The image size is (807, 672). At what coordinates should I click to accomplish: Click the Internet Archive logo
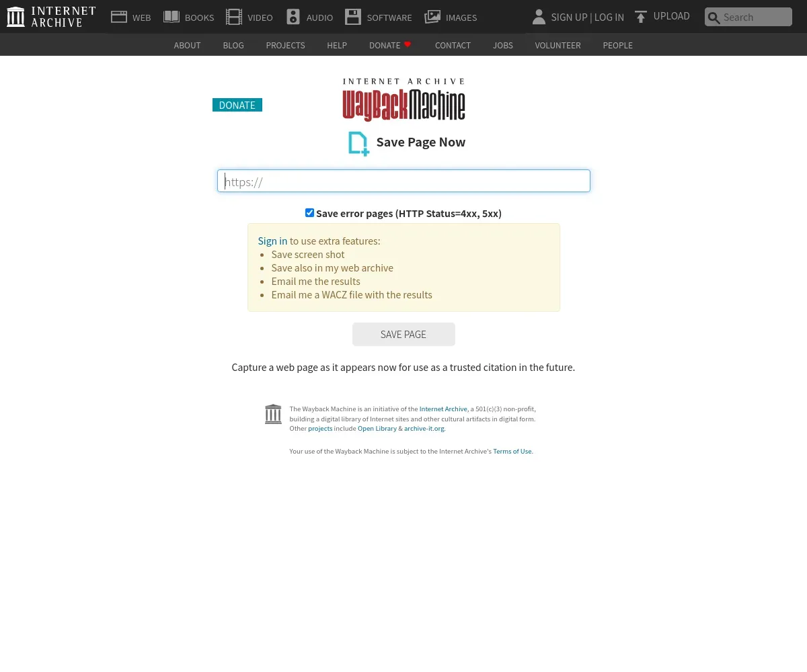click(51, 17)
